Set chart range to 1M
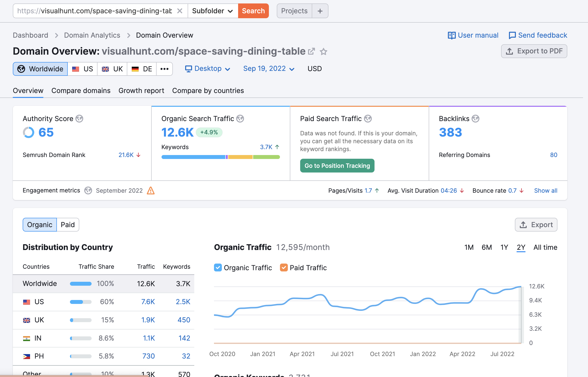 coord(469,247)
